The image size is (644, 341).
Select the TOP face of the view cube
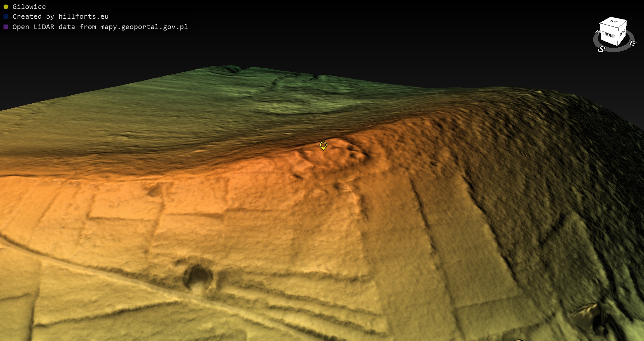click(614, 21)
